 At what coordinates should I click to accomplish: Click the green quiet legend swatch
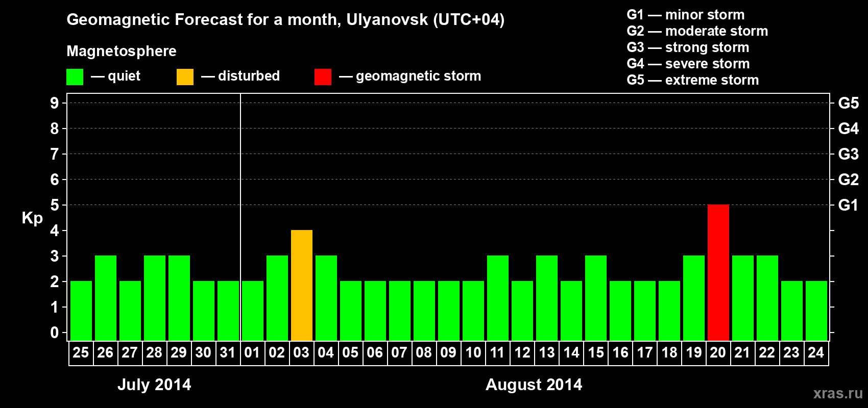tap(75, 77)
